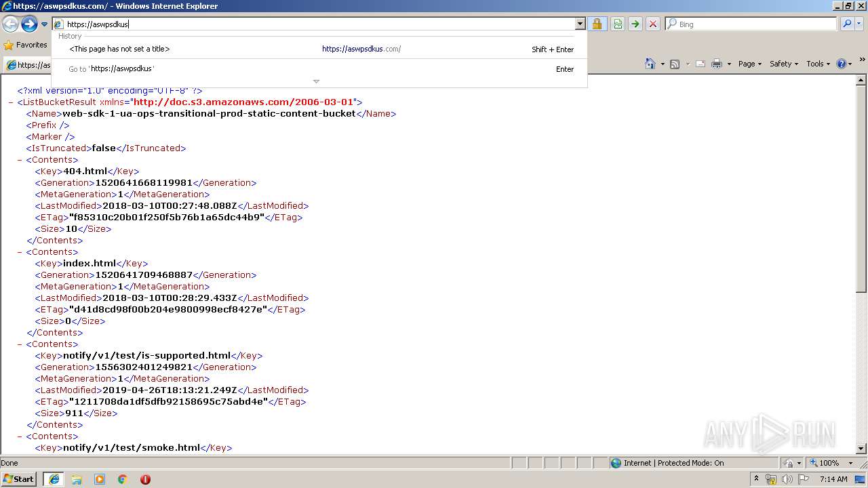Click the Read mail envelope icon
This screenshot has height=488, width=868.
pos(700,64)
